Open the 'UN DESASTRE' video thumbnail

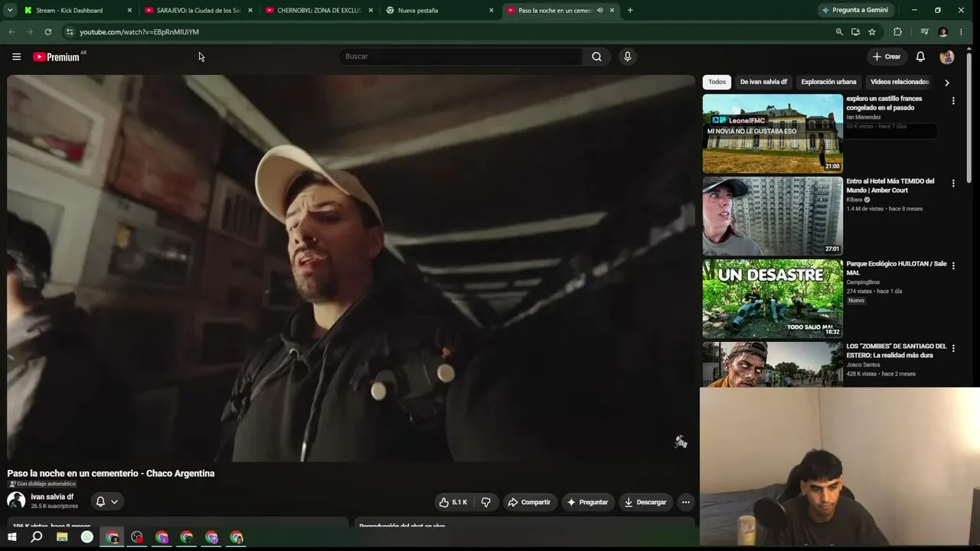tap(773, 298)
